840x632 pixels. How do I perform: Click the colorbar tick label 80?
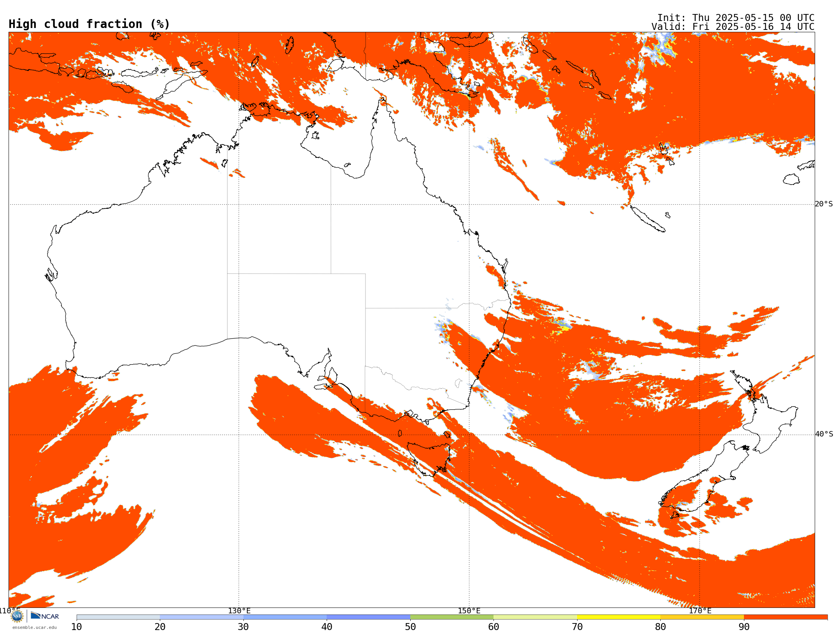(660, 627)
